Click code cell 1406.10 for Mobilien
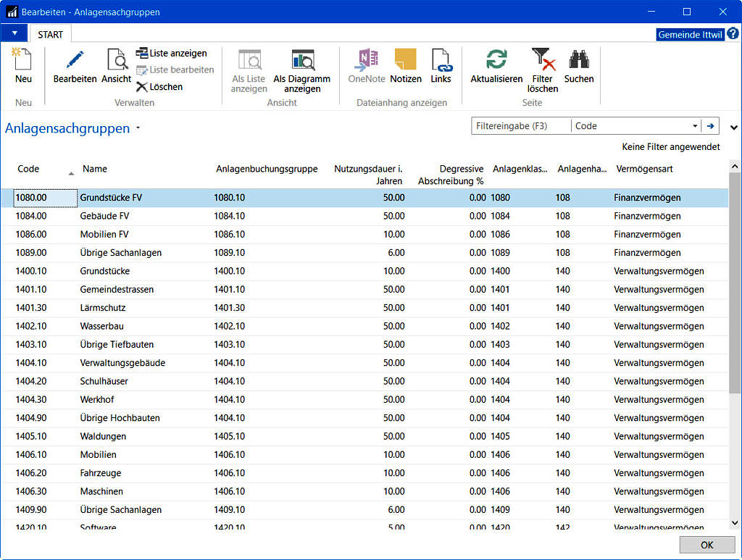 pos(31,454)
